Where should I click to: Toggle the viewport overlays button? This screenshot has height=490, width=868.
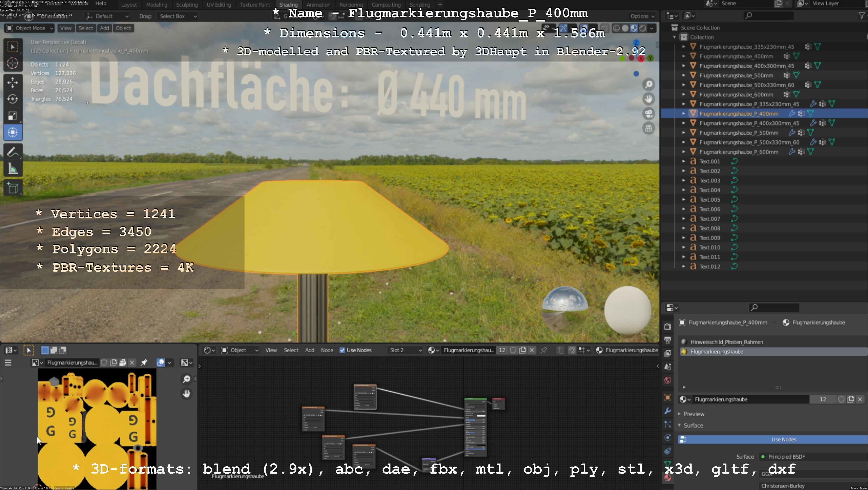584,28
